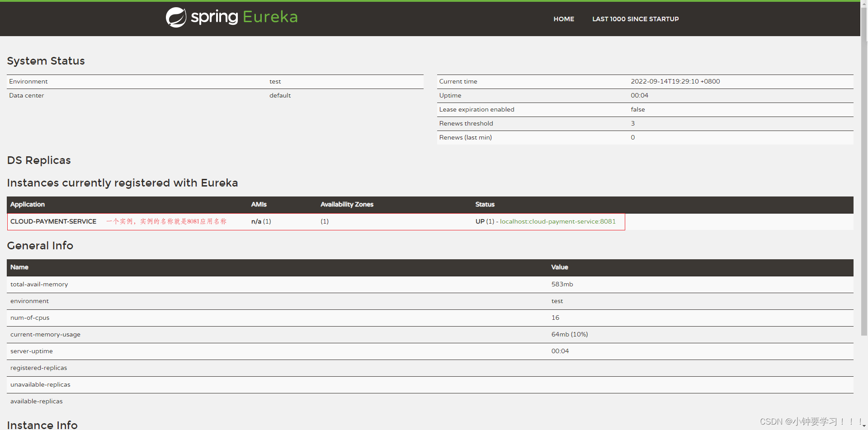Screen dimensions: 868x430
Task: Select the Environment value test in System Status
Action: tap(275, 81)
